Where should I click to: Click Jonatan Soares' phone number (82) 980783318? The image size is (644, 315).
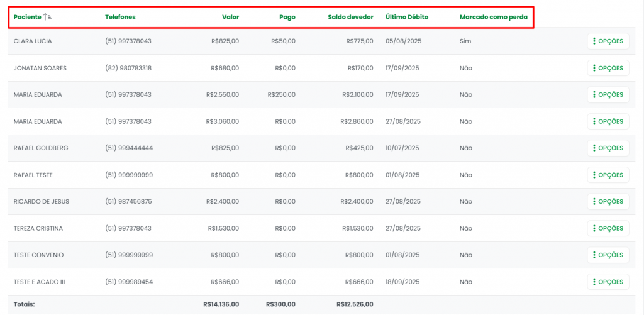pyautogui.click(x=128, y=68)
